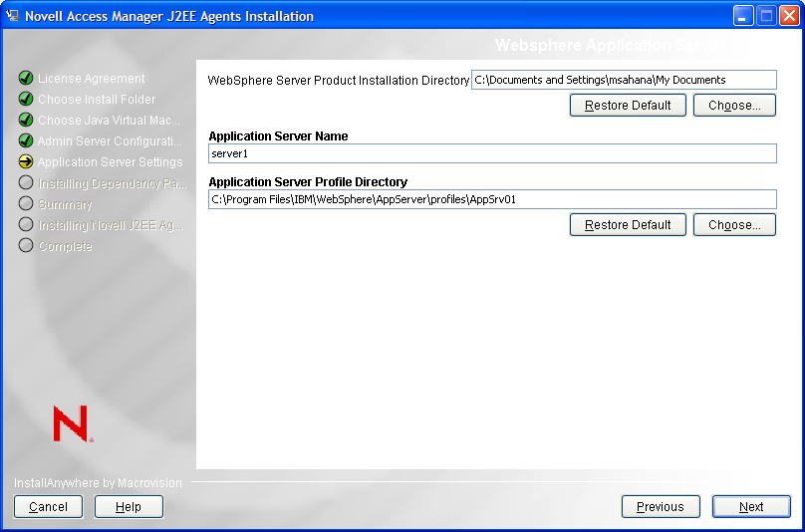
Task: Focus the WebSphere Server Product Installation Directory field
Action: 624,80
